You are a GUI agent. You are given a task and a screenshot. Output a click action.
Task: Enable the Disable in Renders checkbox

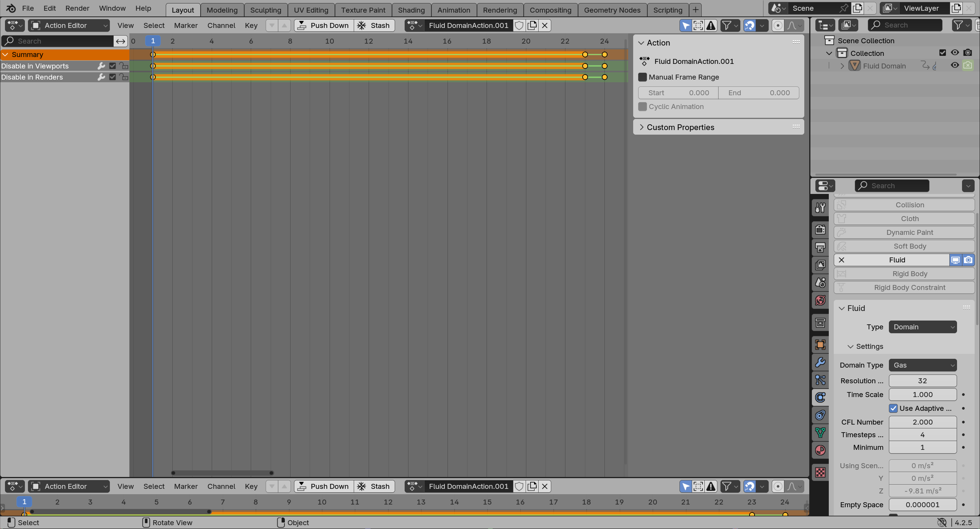tap(112, 77)
